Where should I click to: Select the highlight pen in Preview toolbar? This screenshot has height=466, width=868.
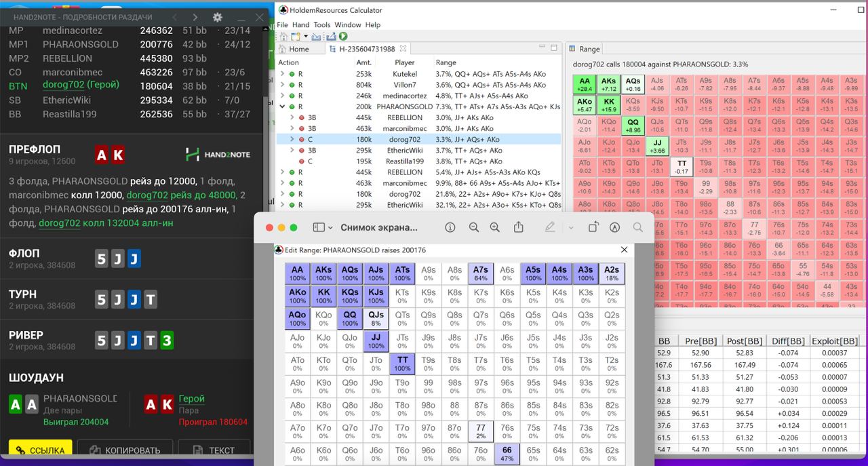550,228
